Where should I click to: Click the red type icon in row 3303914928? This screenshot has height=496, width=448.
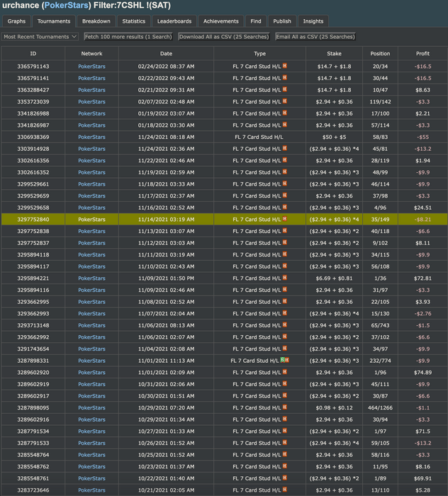pyautogui.click(x=285, y=148)
